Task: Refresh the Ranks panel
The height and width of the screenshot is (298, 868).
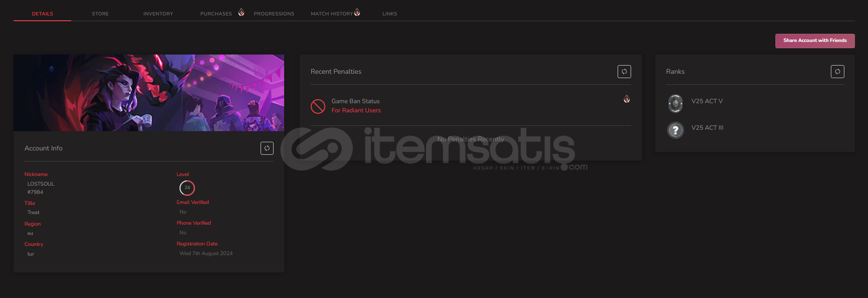Action: click(x=838, y=71)
